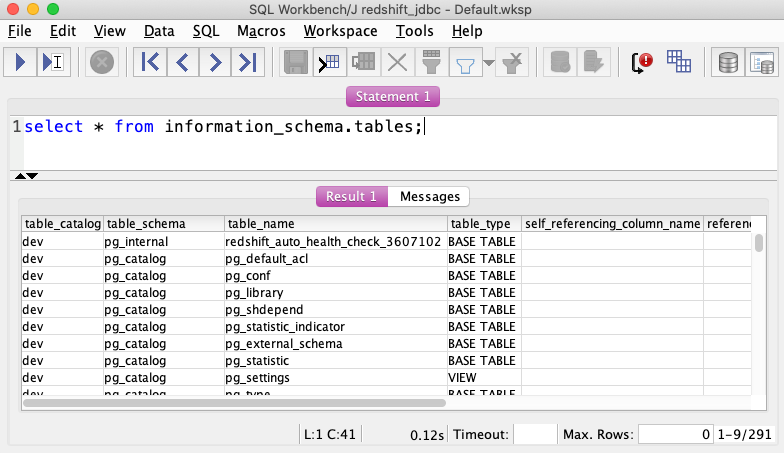Open object search window icon
The image size is (784, 453).
pos(762,62)
